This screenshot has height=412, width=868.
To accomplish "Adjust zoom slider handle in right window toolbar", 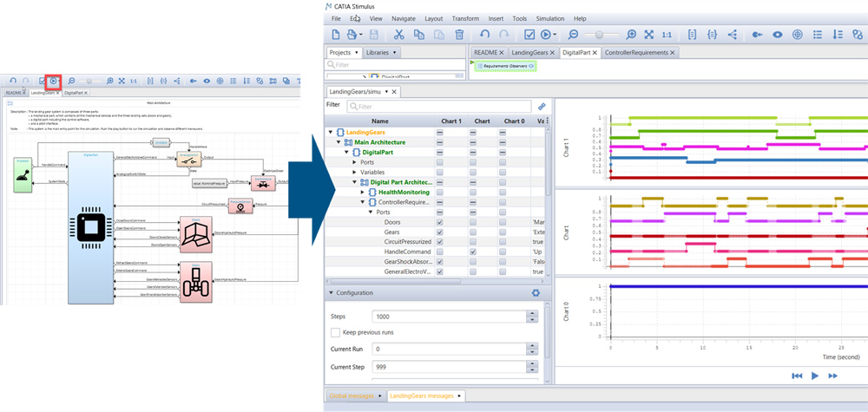I will click(x=598, y=35).
